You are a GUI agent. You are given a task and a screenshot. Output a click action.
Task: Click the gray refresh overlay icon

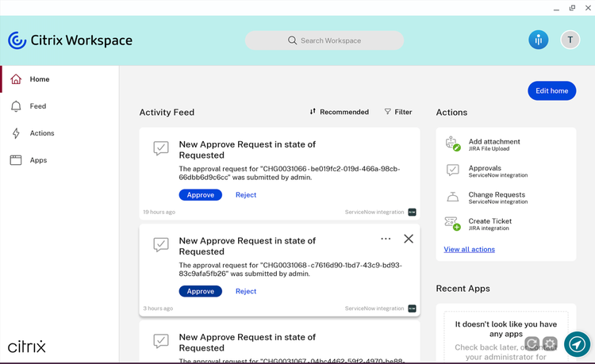click(532, 344)
